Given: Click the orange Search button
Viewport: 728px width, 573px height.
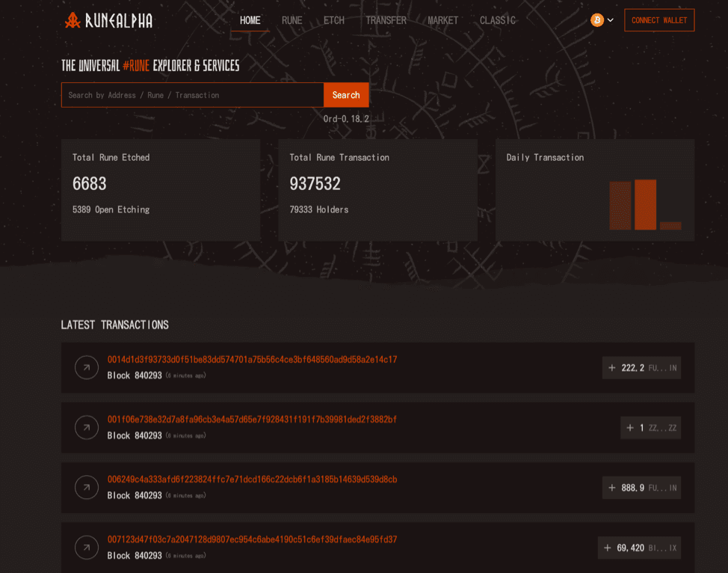Looking at the screenshot, I should point(346,95).
